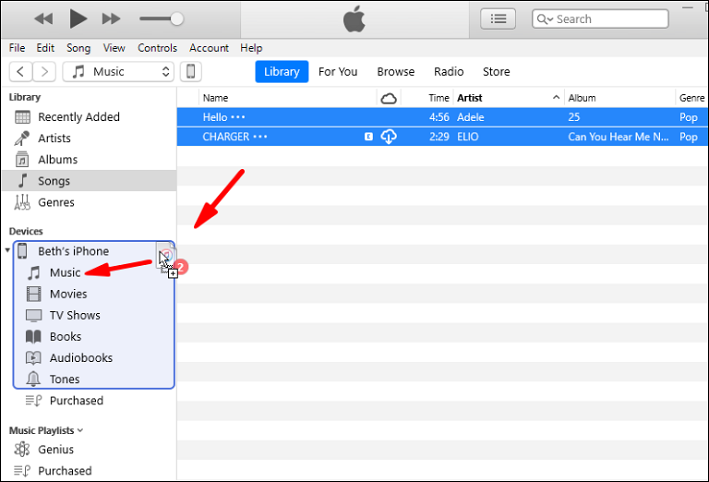This screenshot has width=709, height=482.
Task: Select Genres in the Library sidebar
Action: pyautogui.click(x=89, y=202)
